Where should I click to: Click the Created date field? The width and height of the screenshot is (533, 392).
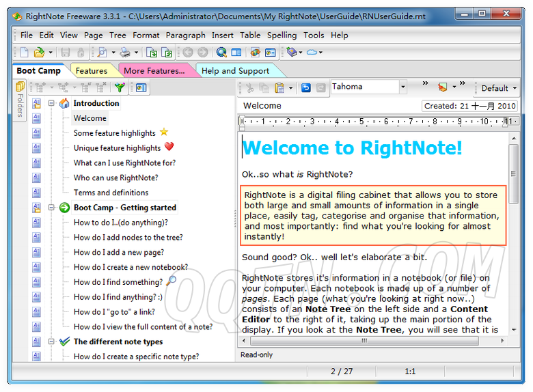tap(469, 106)
